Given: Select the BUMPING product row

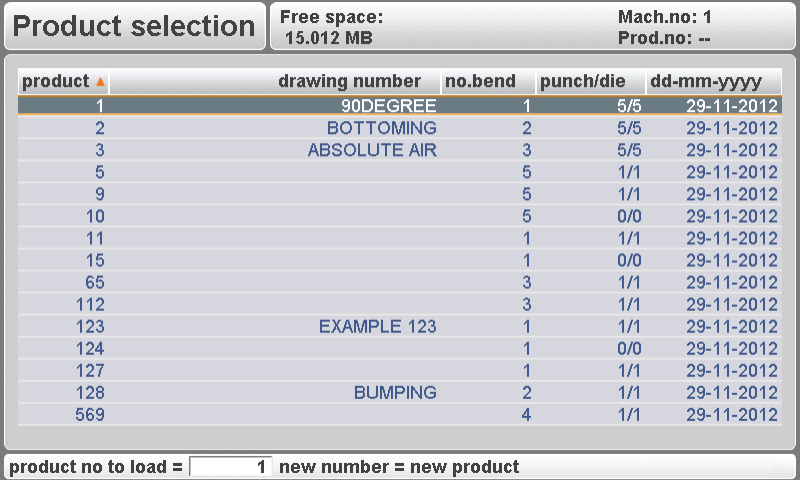Looking at the screenshot, I should click(x=400, y=392).
